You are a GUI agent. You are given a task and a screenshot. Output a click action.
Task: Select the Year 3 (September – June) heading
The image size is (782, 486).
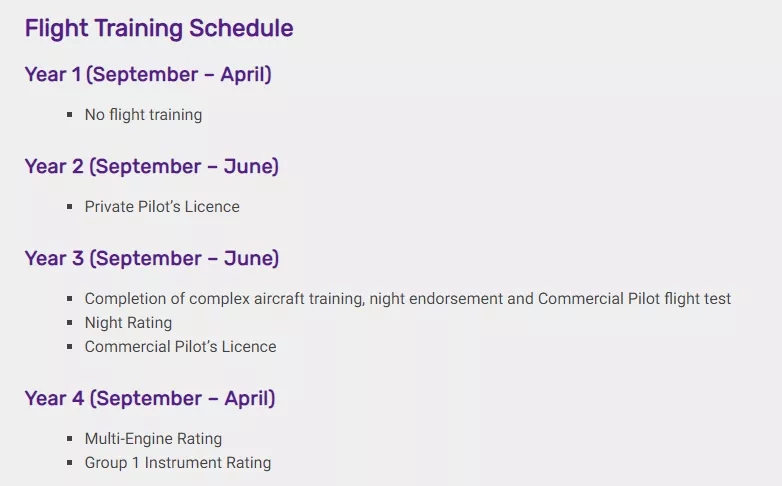coord(152,259)
